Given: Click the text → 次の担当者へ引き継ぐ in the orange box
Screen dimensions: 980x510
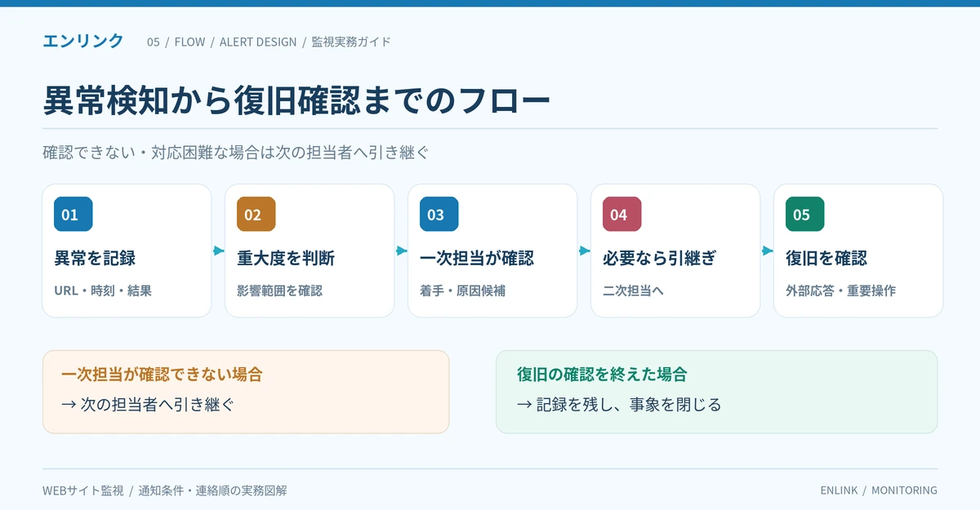Looking at the screenshot, I should 148,405.
